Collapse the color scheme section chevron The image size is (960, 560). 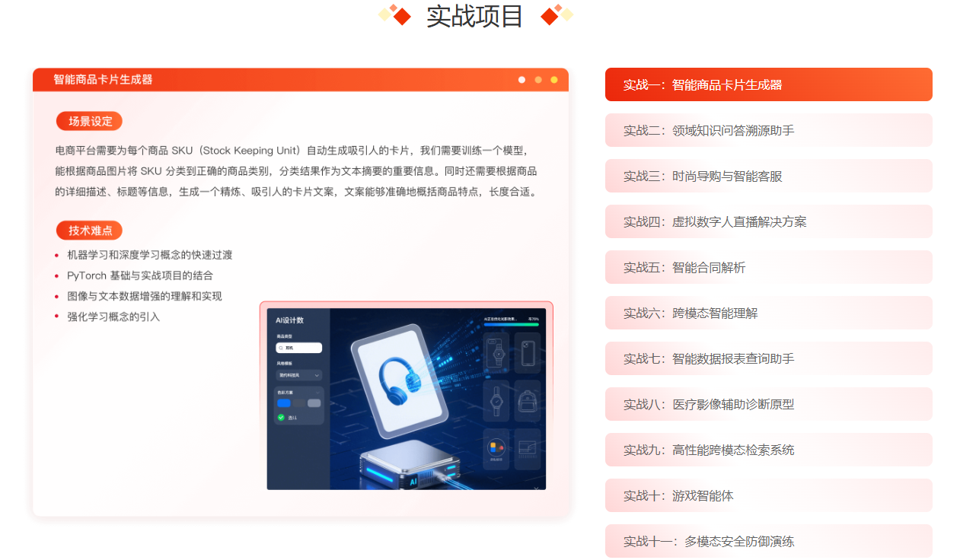point(317,393)
